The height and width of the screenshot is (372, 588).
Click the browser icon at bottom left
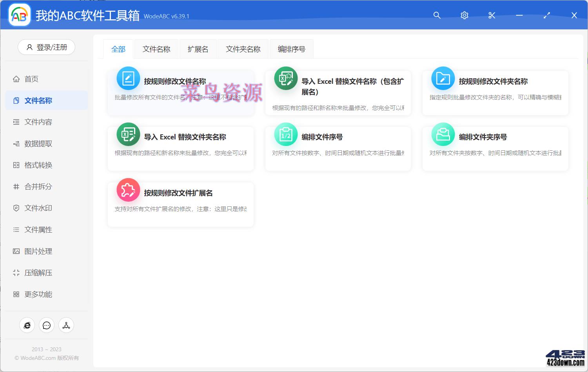pos(27,325)
